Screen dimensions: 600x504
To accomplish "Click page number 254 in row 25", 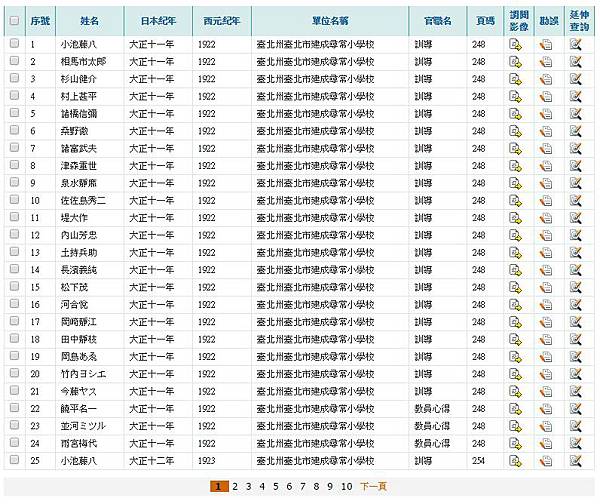I will [x=478, y=461].
